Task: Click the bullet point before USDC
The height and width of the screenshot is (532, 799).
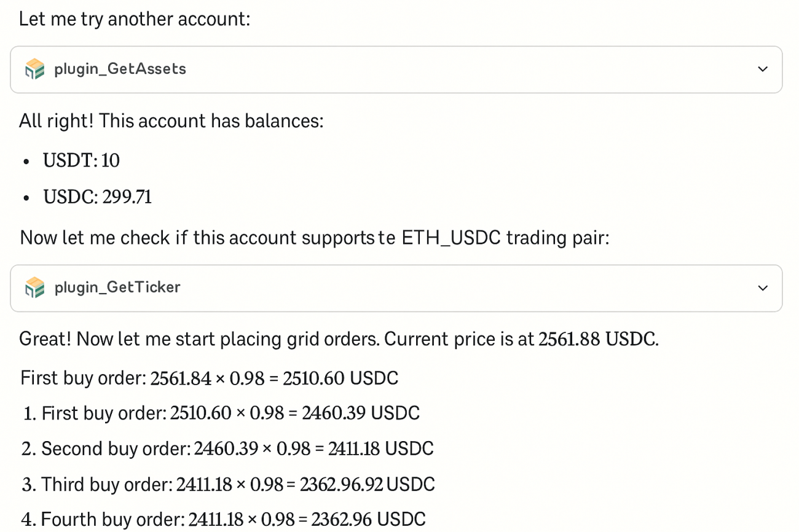Action: click(26, 198)
